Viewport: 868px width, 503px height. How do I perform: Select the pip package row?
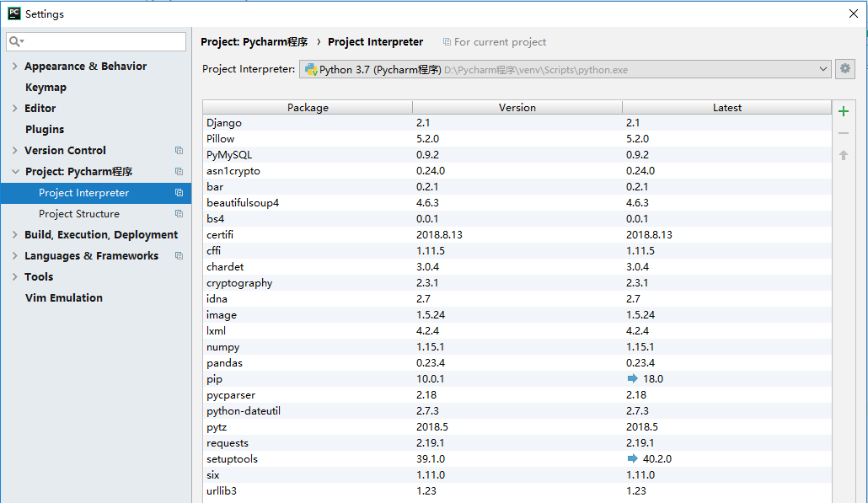pos(517,379)
